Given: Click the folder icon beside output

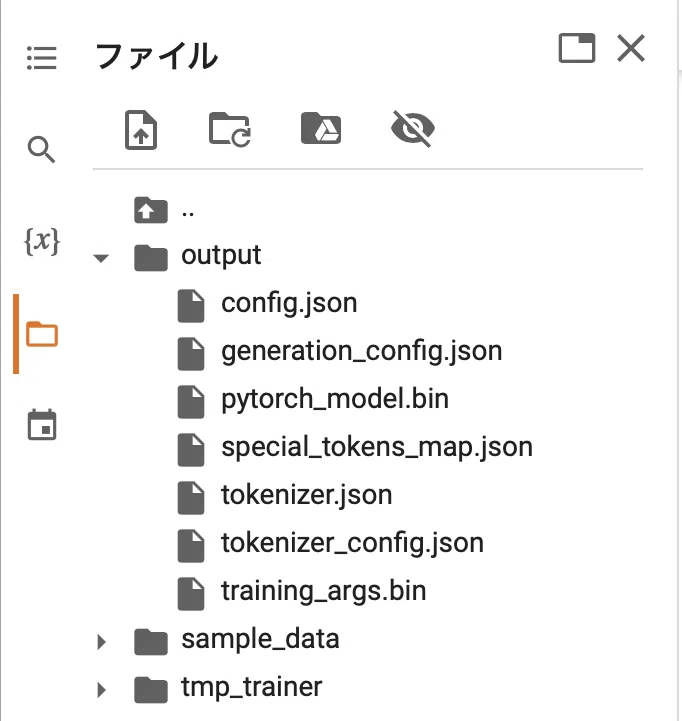Looking at the screenshot, I should [x=151, y=258].
